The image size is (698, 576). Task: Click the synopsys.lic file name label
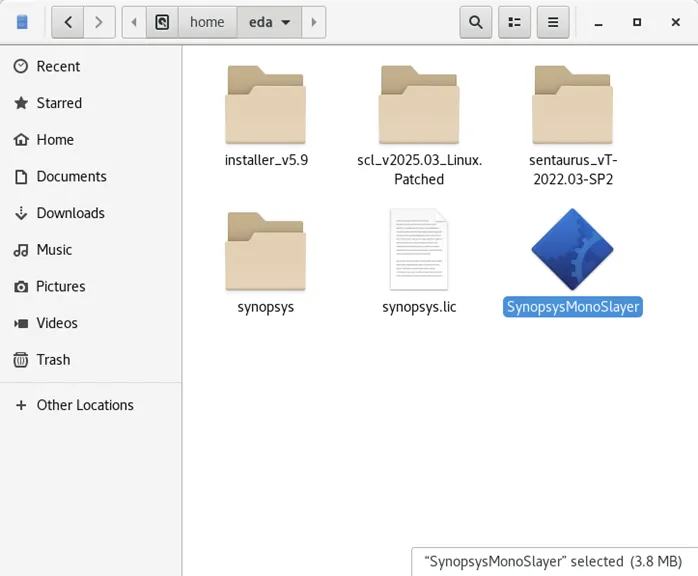[x=419, y=307]
